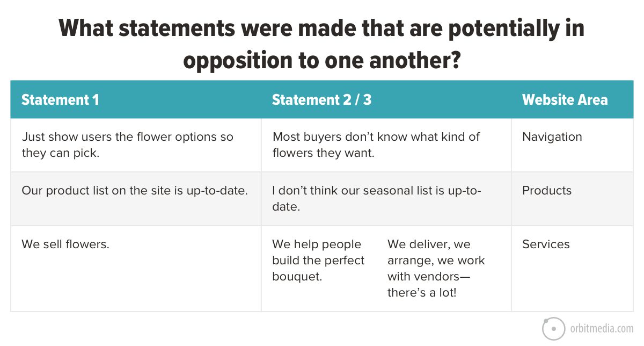Select the Statement 1 column header
Screen dimensions: 644x346
61,99
